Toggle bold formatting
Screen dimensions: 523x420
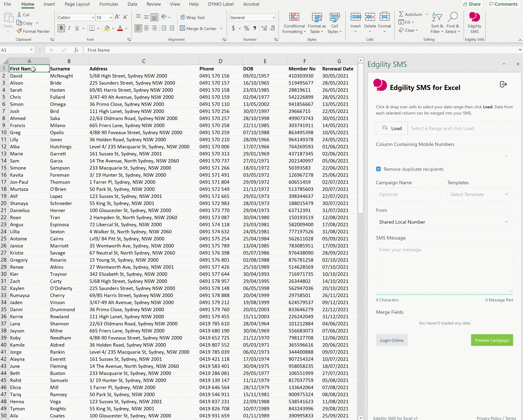click(61, 28)
